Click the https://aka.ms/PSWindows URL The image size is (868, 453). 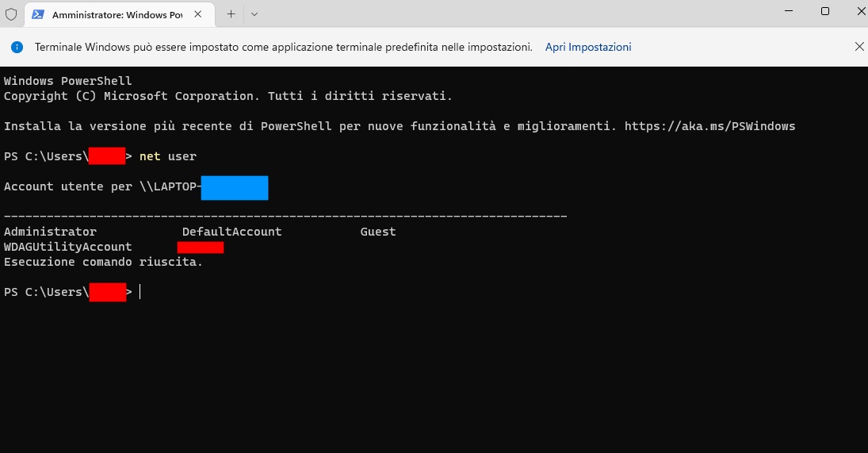[x=709, y=126]
